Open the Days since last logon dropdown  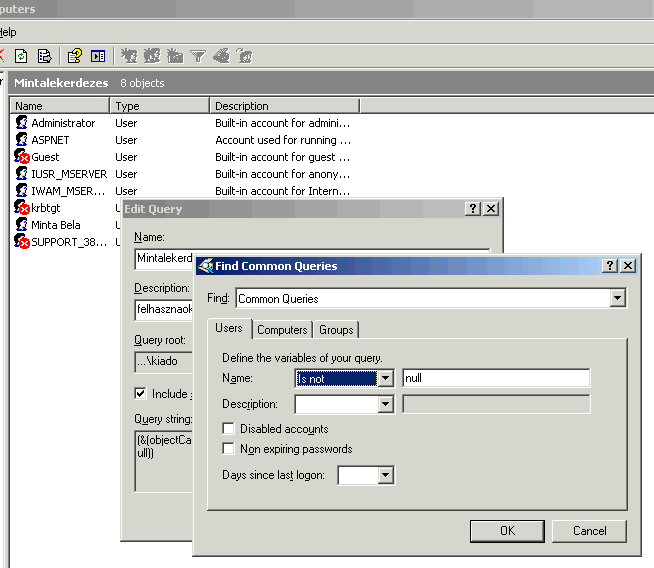pyautogui.click(x=385, y=475)
